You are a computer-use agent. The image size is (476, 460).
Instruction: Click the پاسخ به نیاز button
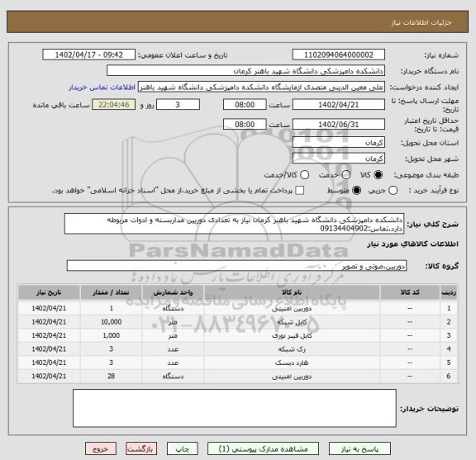tap(359, 448)
